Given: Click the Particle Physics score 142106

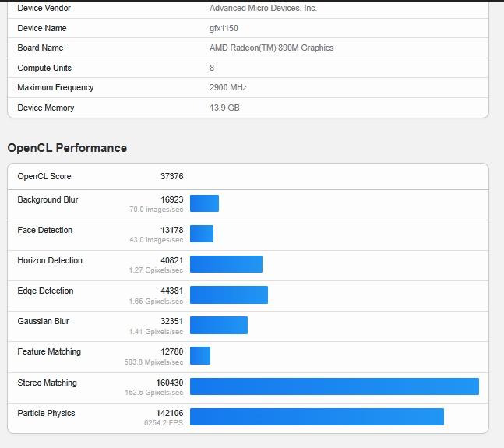Looking at the screenshot, I should pyautogui.click(x=170, y=413).
